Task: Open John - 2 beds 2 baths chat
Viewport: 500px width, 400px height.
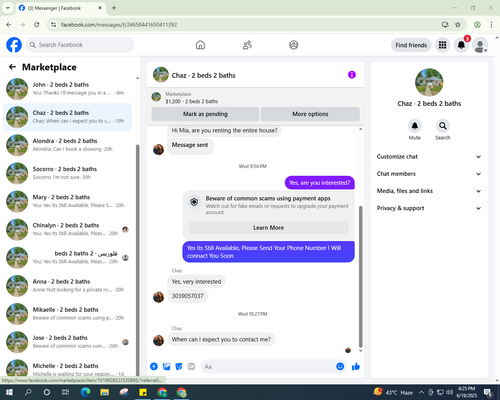Action: coord(67,89)
